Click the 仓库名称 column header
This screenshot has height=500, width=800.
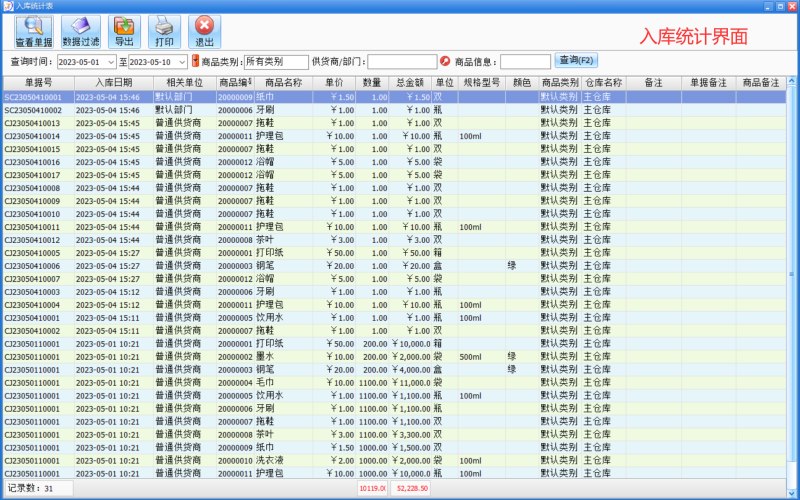coord(604,83)
